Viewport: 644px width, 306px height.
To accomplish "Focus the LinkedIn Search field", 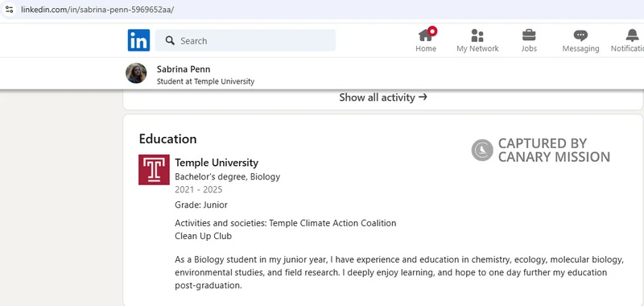I will click(x=246, y=40).
